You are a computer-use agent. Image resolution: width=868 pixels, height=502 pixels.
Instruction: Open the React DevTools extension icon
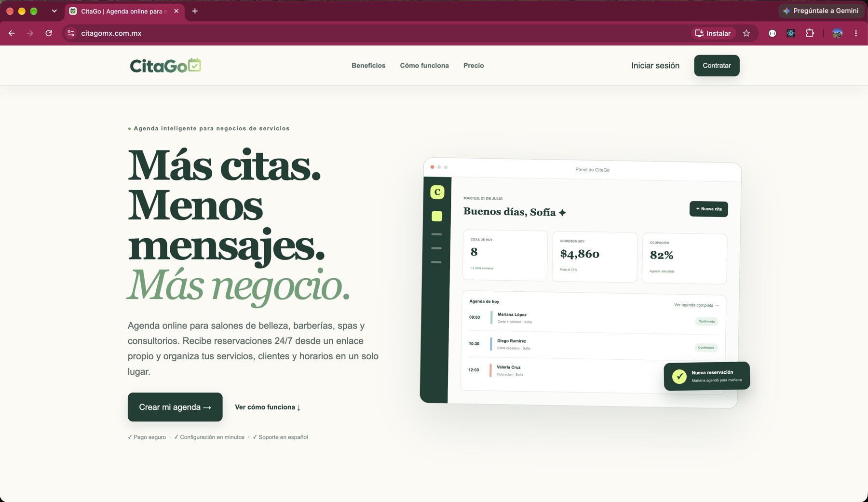pos(791,33)
